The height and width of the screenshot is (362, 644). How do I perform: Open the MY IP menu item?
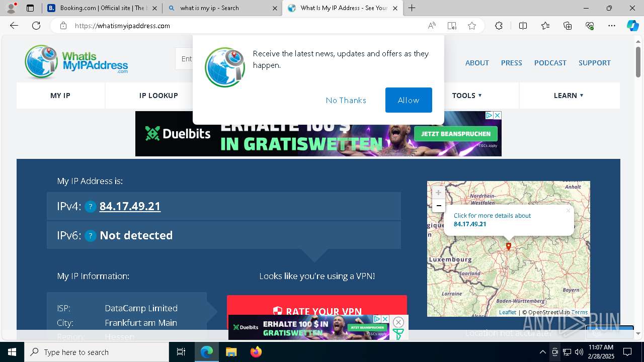60,96
